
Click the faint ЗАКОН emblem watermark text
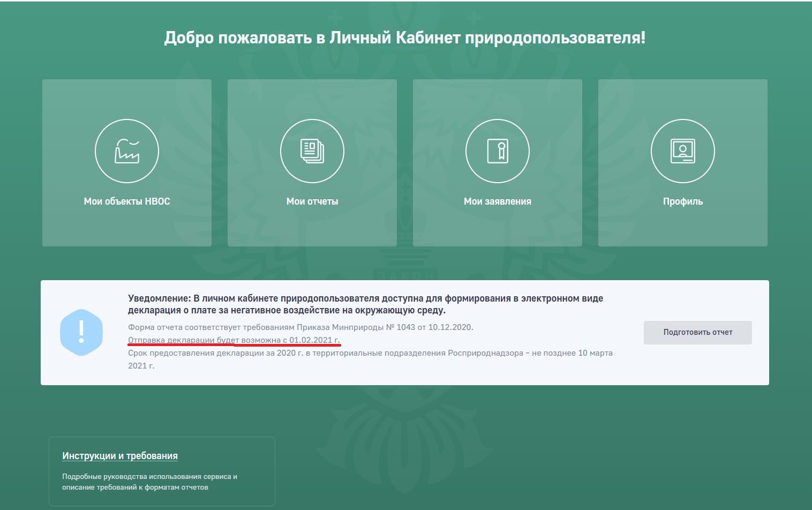coord(405,275)
